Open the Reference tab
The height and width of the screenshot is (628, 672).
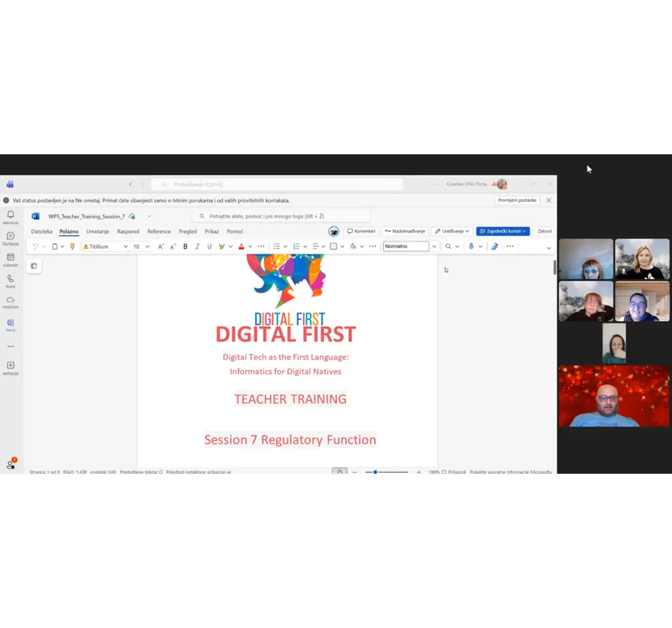pyautogui.click(x=159, y=231)
